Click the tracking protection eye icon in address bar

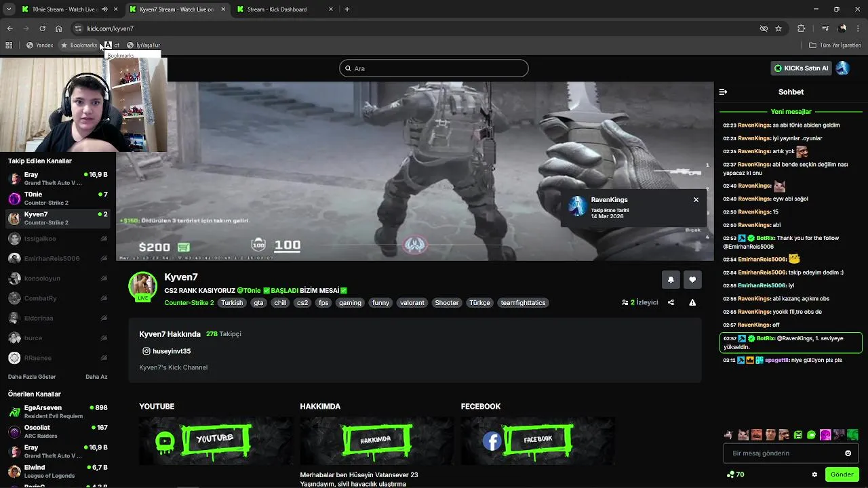(x=764, y=28)
